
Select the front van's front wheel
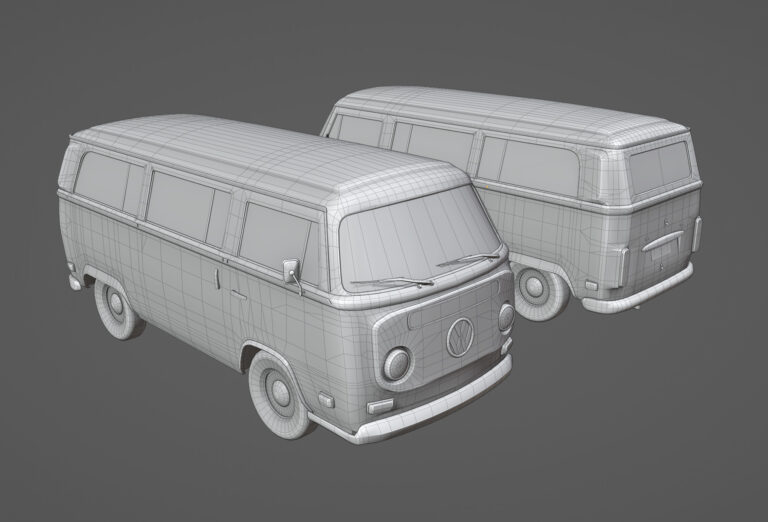point(280,395)
